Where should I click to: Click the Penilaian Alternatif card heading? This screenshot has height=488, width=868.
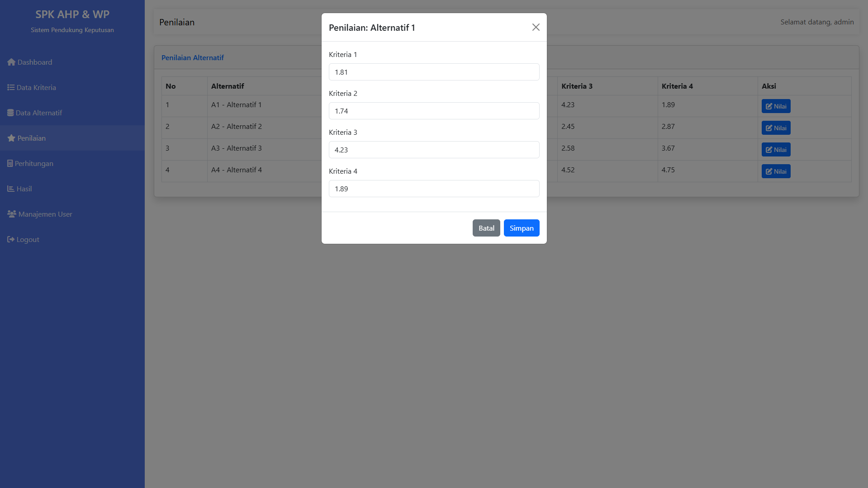(x=193, y=58)
